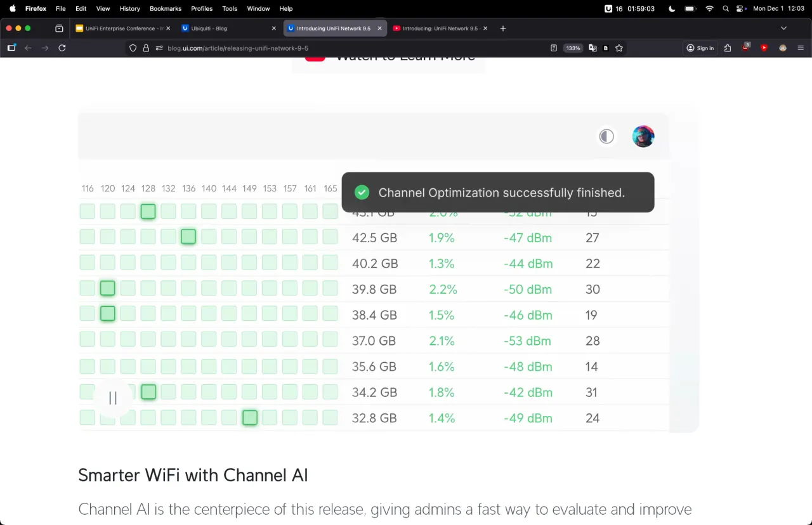Viewport: 812px width, 525px height.
Task: Open Focus mode moon icon in menu bar
Action: click(672, 8)
